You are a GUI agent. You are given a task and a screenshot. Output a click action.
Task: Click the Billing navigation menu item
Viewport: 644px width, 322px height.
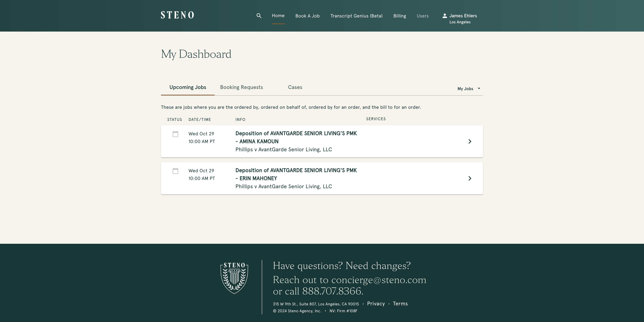point(399,16)
